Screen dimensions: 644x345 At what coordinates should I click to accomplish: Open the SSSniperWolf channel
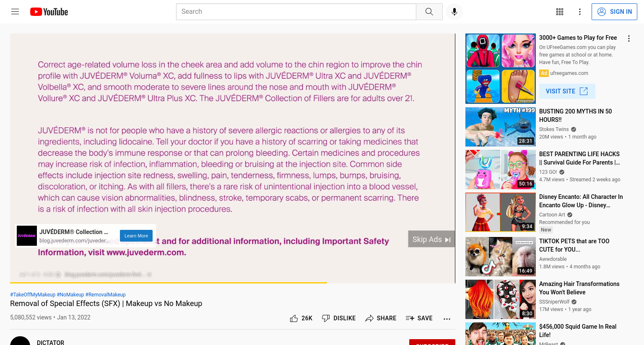point(554,302)
